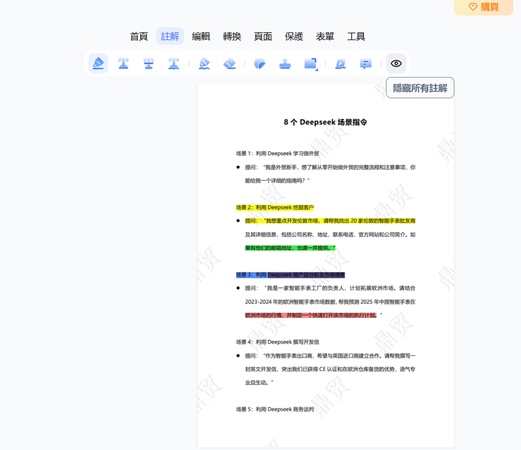The image size is (521, 450).
Task: Click the green highlighted text line
Action: [x=290, y=248]
